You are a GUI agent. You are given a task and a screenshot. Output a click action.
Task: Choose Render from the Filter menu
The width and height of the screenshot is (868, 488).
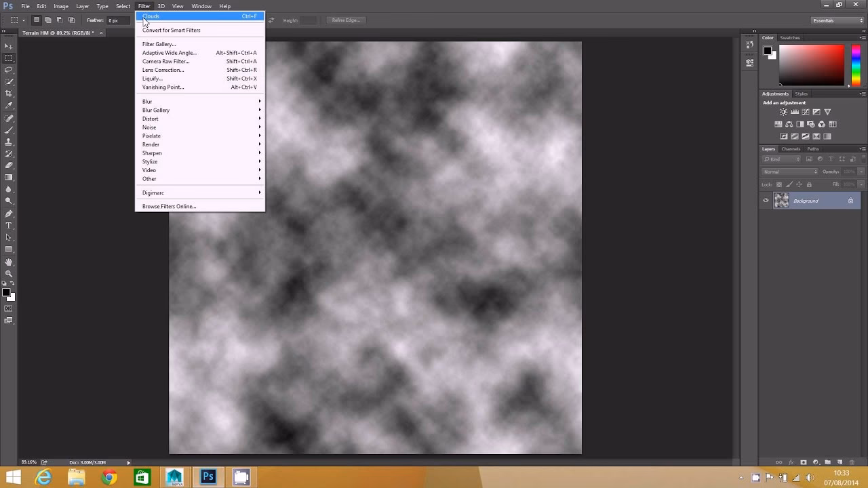point(151,144)
